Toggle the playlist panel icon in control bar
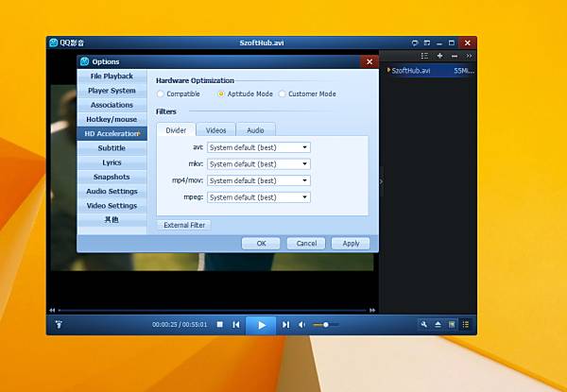This screenshot has height=392, width=567. point(466,324)
